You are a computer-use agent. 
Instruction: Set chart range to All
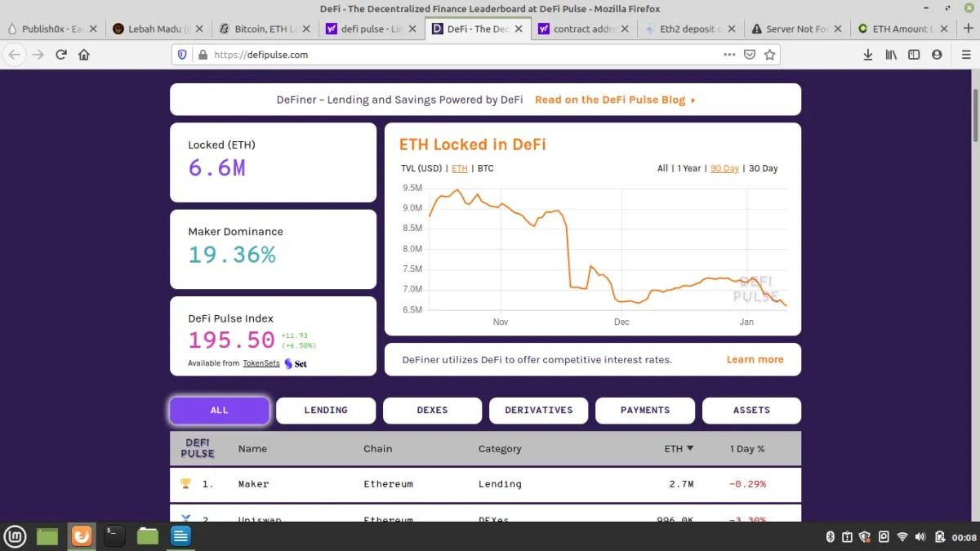click(x=662, y=169)
